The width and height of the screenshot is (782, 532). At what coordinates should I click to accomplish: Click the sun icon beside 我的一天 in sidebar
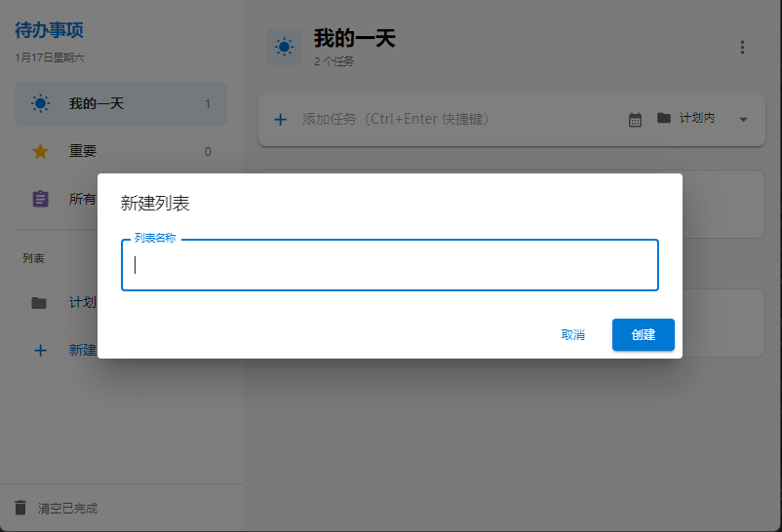coord(40,104)
